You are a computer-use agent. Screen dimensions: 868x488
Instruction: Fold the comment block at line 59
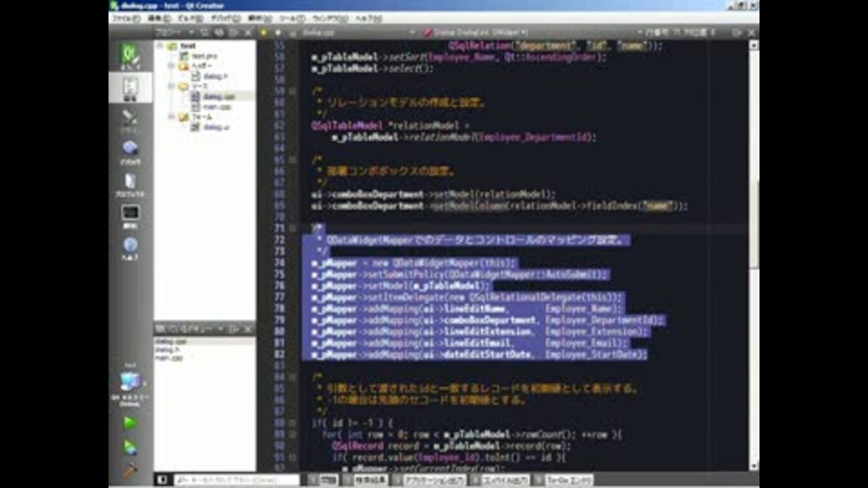pyautogui.click(x=293, y=91)
